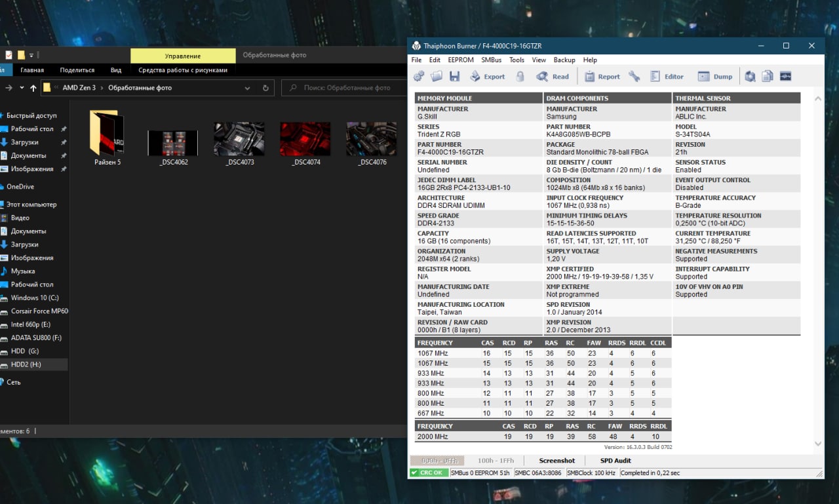Open the View menu in Thaiphoon Burner

coord(539,60)
